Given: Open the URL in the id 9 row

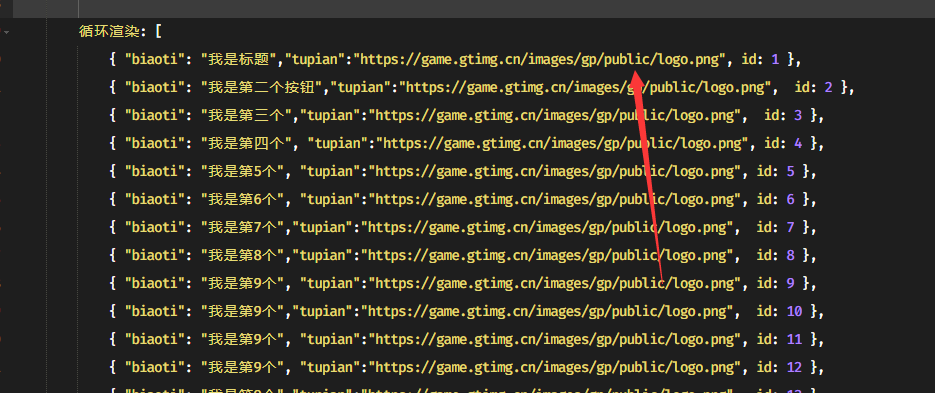Looking at the screenshot, I should pos(555,283).
